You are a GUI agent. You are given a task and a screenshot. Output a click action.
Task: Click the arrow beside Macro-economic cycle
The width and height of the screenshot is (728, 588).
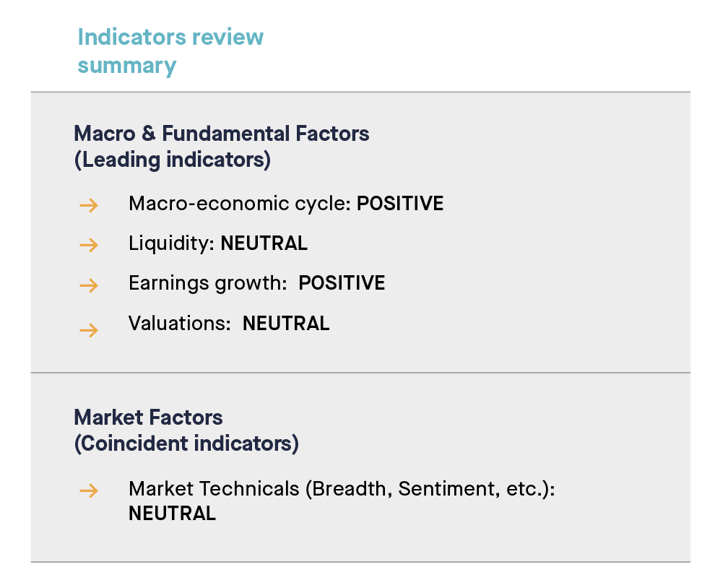coord(89,206)
